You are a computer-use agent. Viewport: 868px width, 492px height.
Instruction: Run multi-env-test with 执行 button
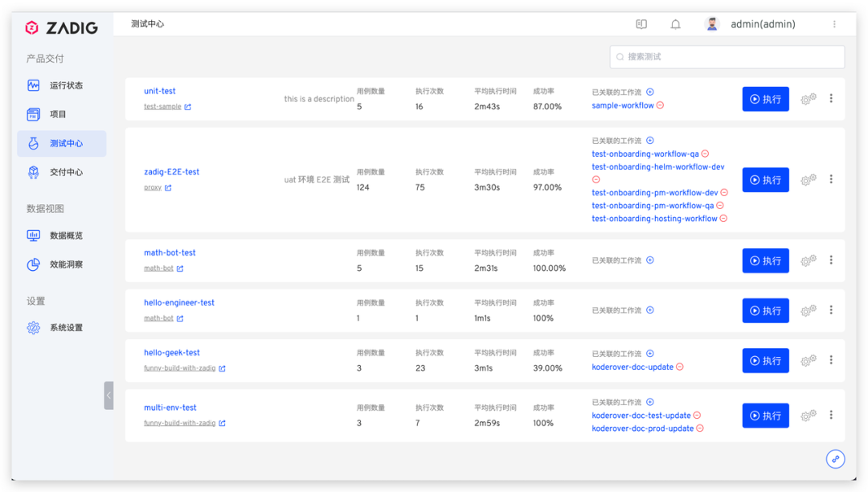766,416
